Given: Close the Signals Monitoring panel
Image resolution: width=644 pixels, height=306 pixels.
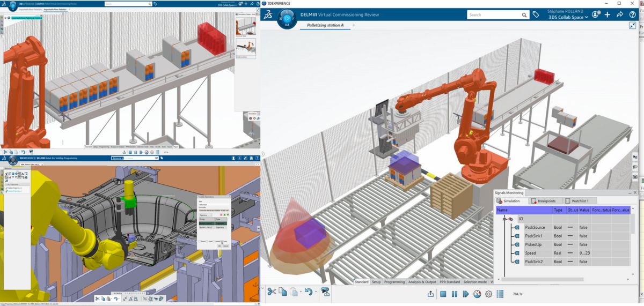Looking at the screenshot, I should click(x=634, y=192).
